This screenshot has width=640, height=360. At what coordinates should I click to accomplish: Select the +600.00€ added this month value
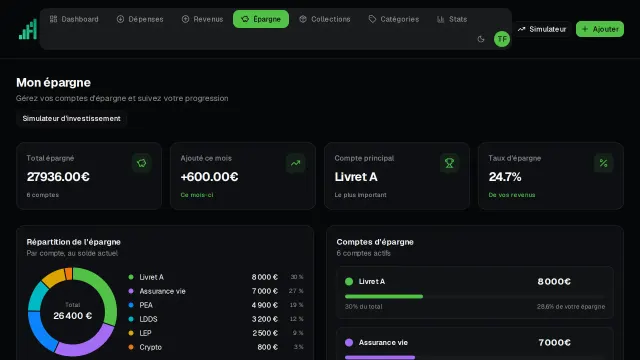[x=209, y=177]
